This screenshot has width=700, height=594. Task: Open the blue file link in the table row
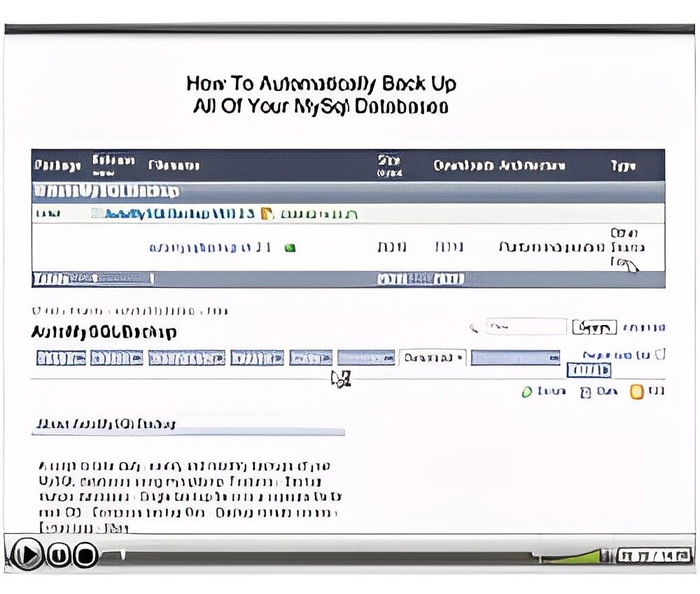pos(210,248)
